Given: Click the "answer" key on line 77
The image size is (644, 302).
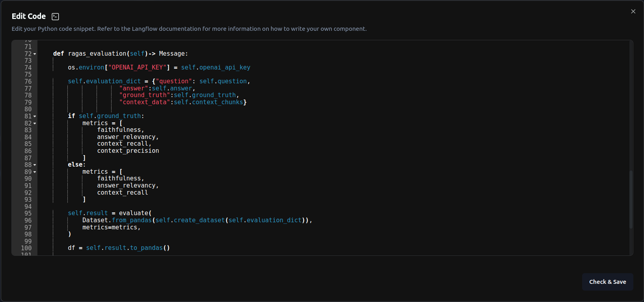Looking at the screenshot, I should pyautogui.click(x=134, y=88).
